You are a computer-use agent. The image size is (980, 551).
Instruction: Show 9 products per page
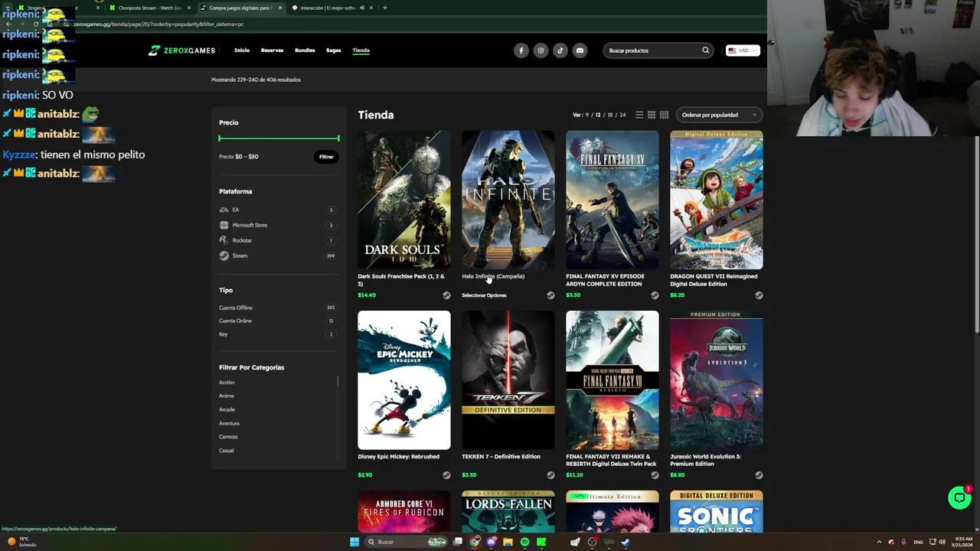coord(587,115)
